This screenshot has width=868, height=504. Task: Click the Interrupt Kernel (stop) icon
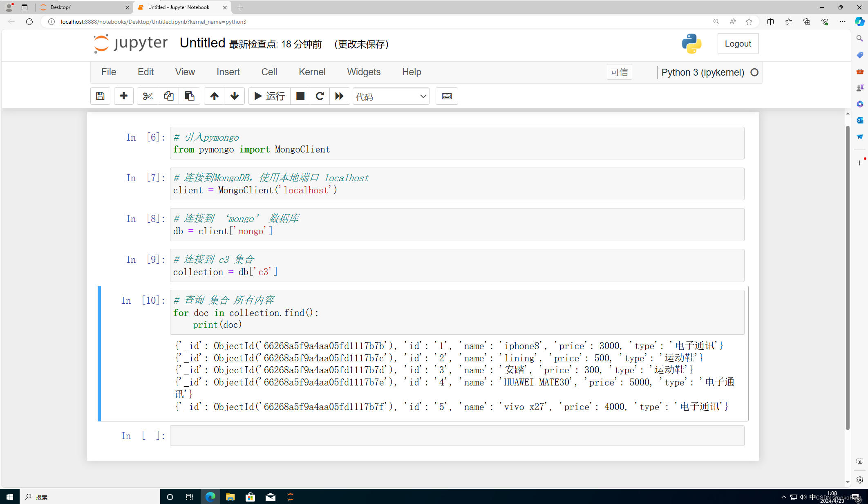300,96
